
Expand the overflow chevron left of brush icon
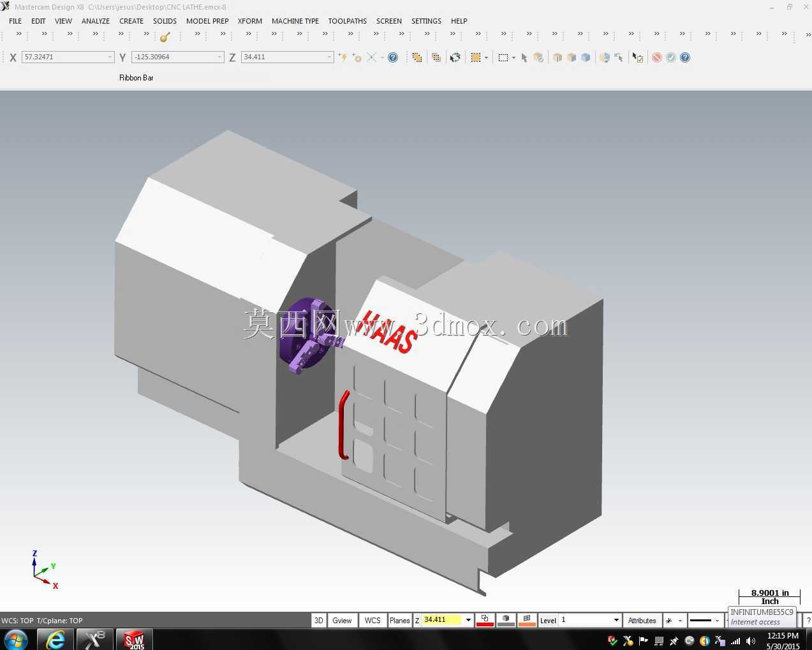click(147, 34)
